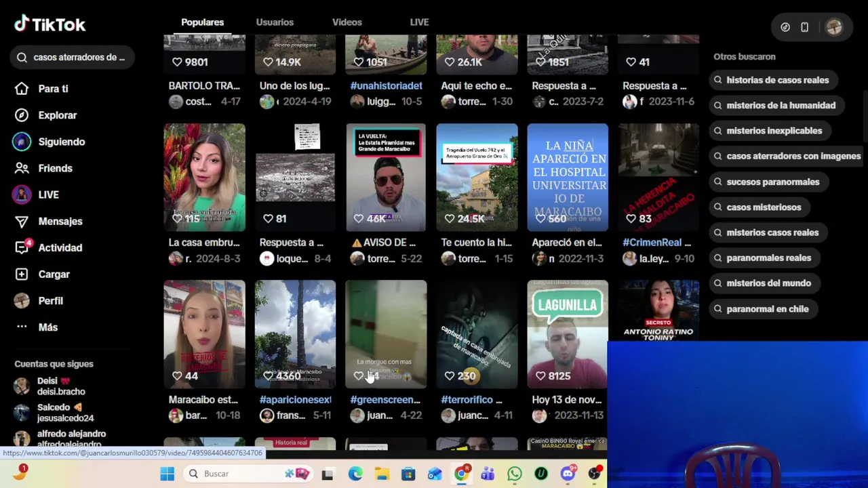Open Microsoft Teams from the taskbar
The height and width of the screenshot is (488, 868).
pyautogui.click(x=488, y=474)
